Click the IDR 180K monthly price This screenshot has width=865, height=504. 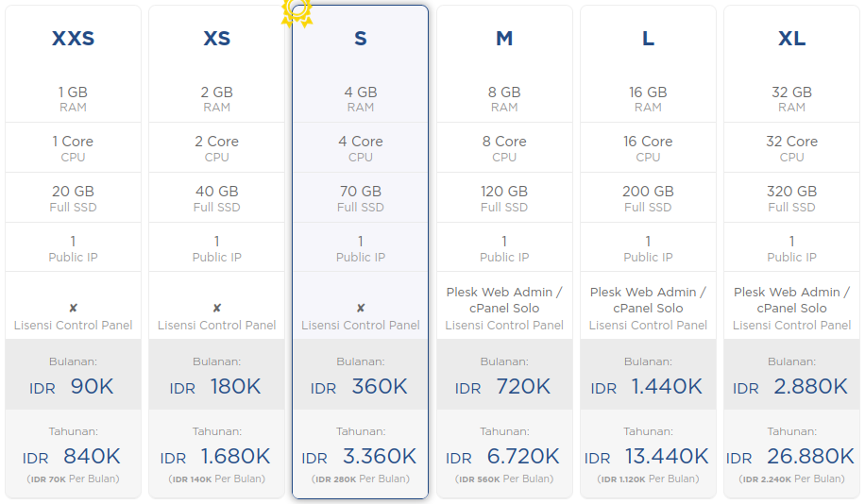216,387
